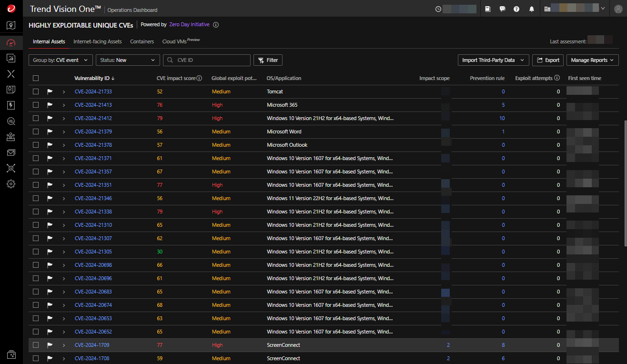Flag the CVE-2024-21413 row
Viewport: 627px width, 364px height.
[50, 105]
